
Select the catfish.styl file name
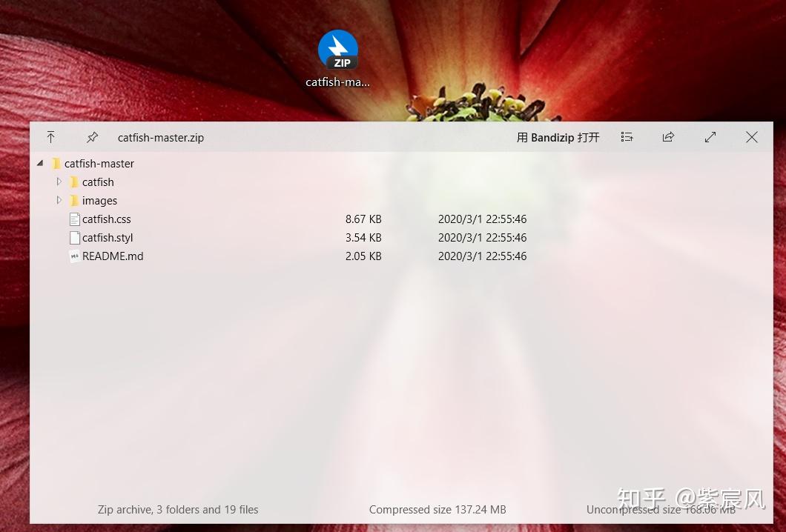pos(108,237)
